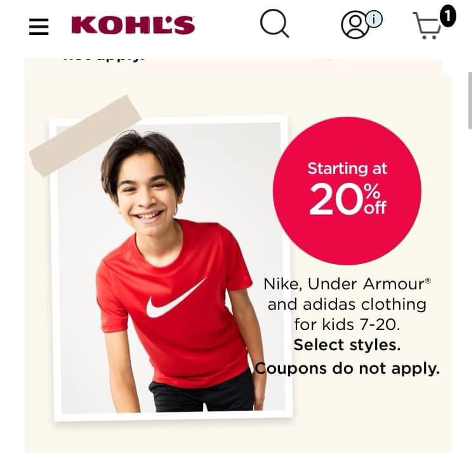Open the hamburger navigation menu
This screenshot has width=476, height=462.
(x=39, y=27)
